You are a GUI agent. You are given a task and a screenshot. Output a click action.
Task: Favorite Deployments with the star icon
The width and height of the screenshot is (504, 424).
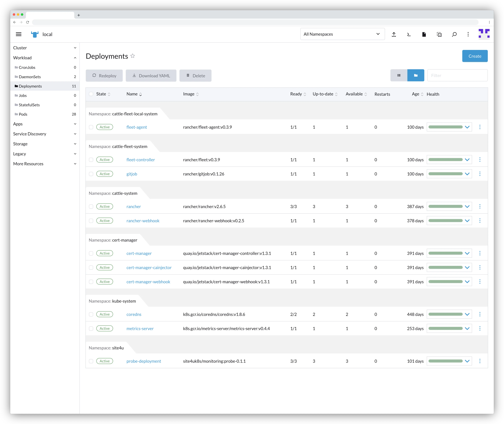tap(133, 56)
